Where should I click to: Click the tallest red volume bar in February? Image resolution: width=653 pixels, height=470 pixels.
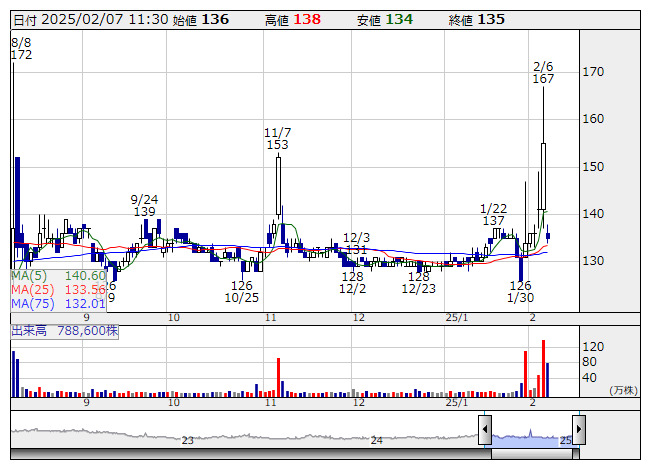(x=543, y=369)
